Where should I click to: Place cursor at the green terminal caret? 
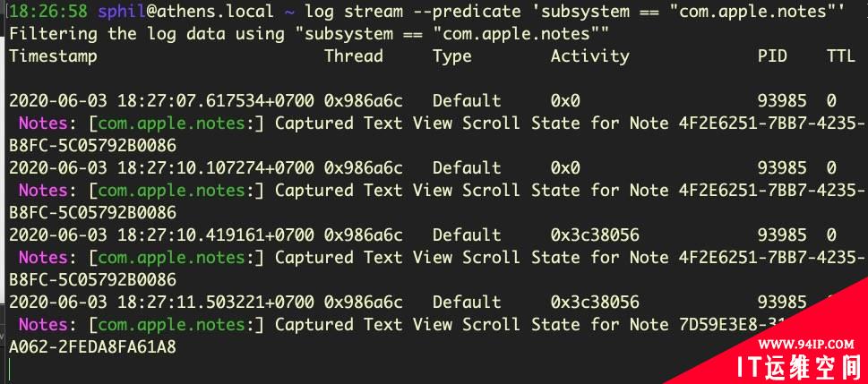pyautogui.click(x=10, y=370)
